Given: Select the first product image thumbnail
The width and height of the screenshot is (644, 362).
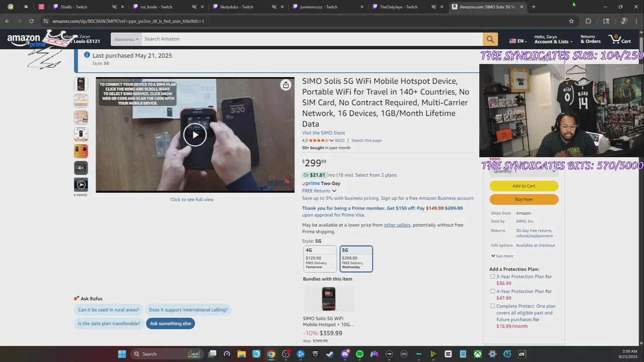Looking at the screenshot, I should [81, 84].
